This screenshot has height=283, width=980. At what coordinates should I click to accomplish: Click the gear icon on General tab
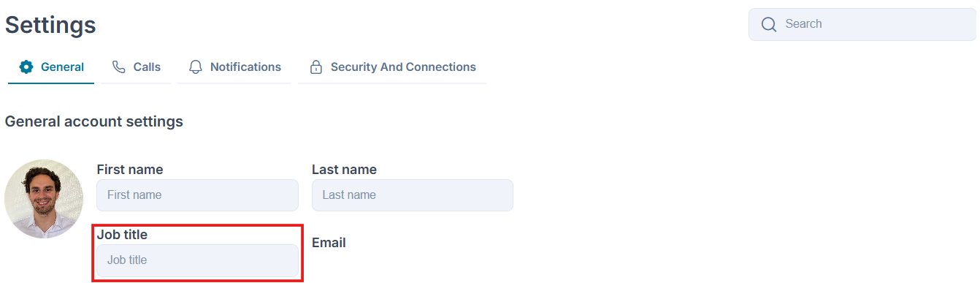pos(26,67)
